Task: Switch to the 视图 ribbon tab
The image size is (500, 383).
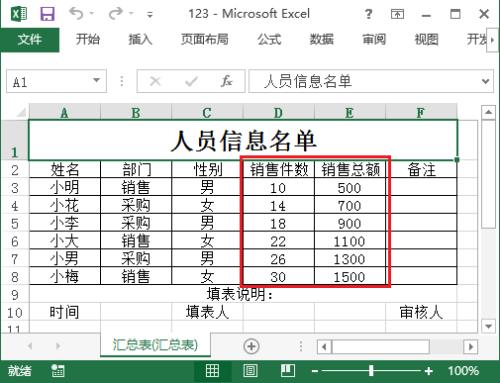Action: coord(426,39)
